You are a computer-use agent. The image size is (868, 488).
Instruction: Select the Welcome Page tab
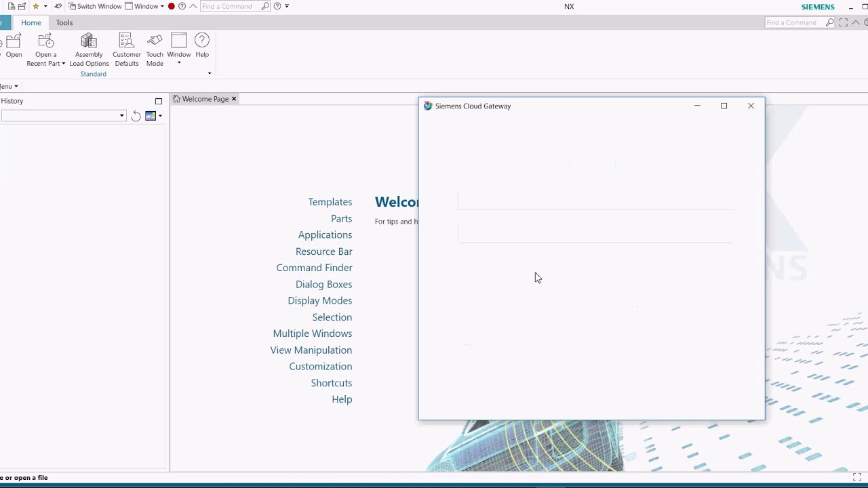tap(205, 99)
